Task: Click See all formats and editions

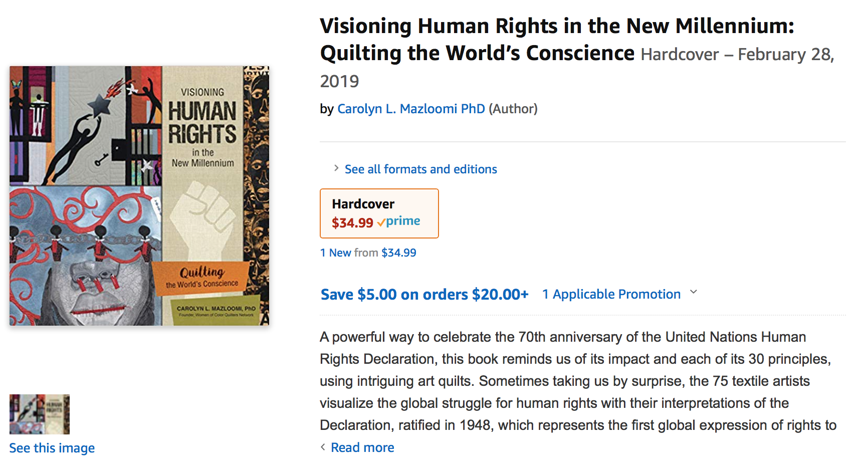Action: [x=421, y=169]
